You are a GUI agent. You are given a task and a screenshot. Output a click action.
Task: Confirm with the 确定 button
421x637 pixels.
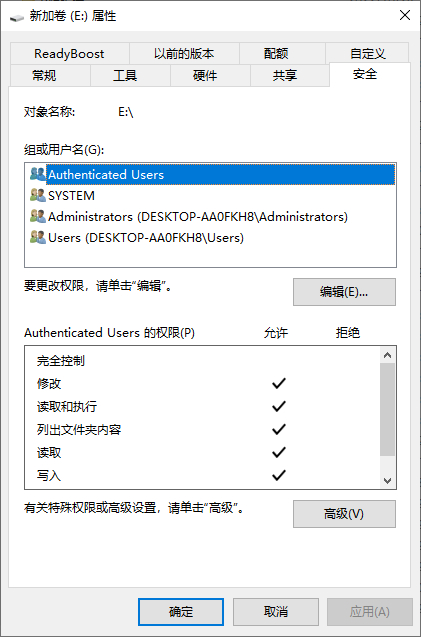point(181,611)
